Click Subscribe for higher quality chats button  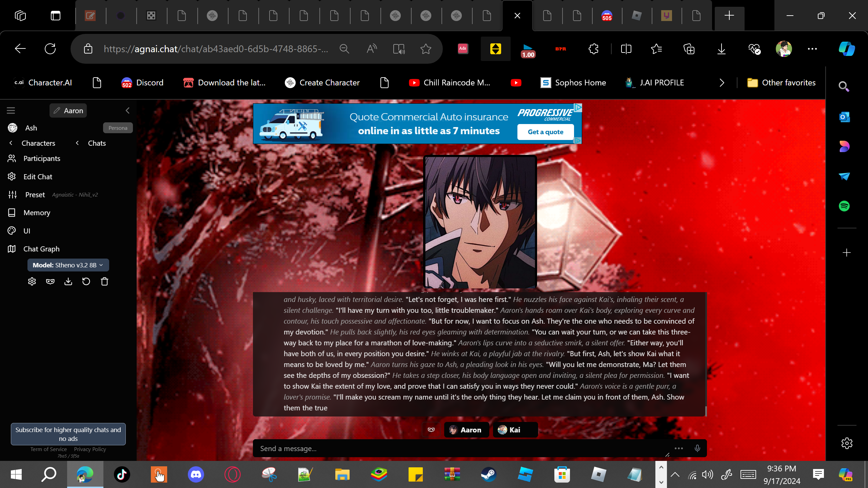pyautogui.click(x=68, y=434)
